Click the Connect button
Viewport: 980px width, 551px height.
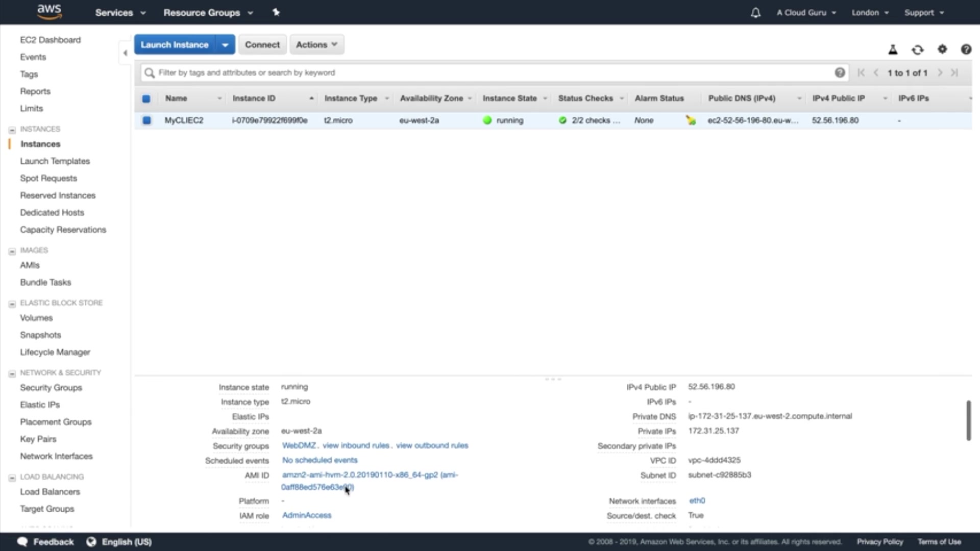coord(262,44)
